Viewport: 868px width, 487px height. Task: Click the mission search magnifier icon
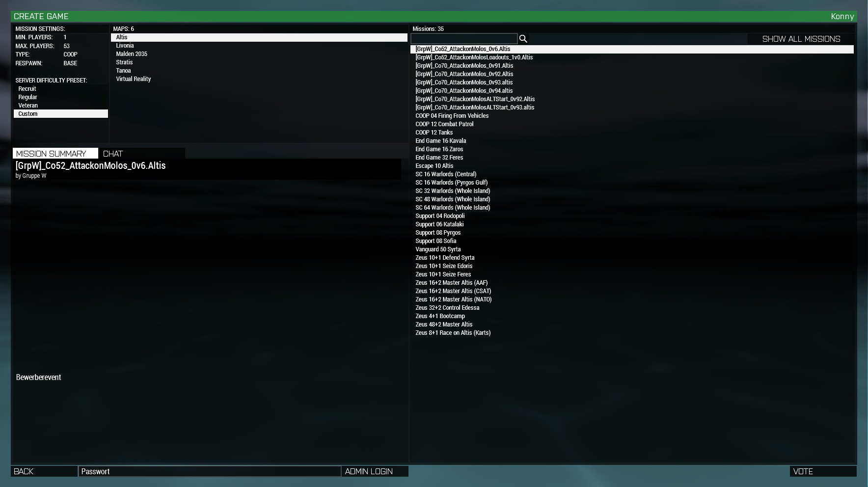click(523, 39)
